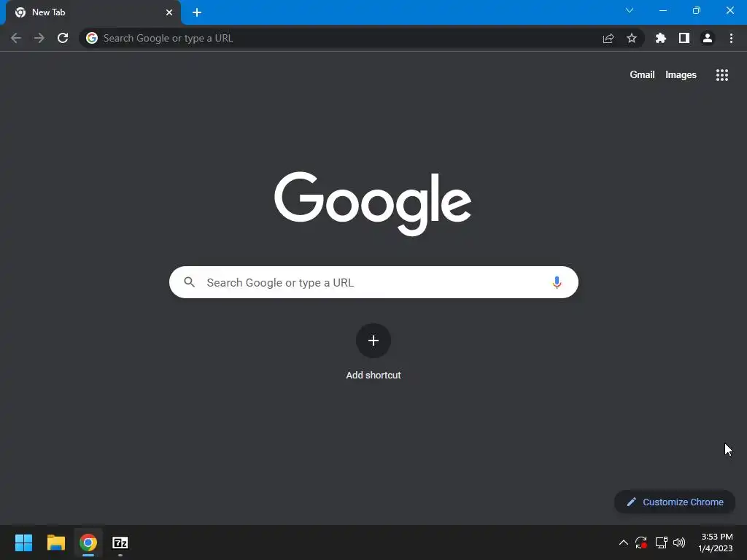Screen dimensions: 747x560
Task: Toggle the side panel icon
Action: (684, 38)
